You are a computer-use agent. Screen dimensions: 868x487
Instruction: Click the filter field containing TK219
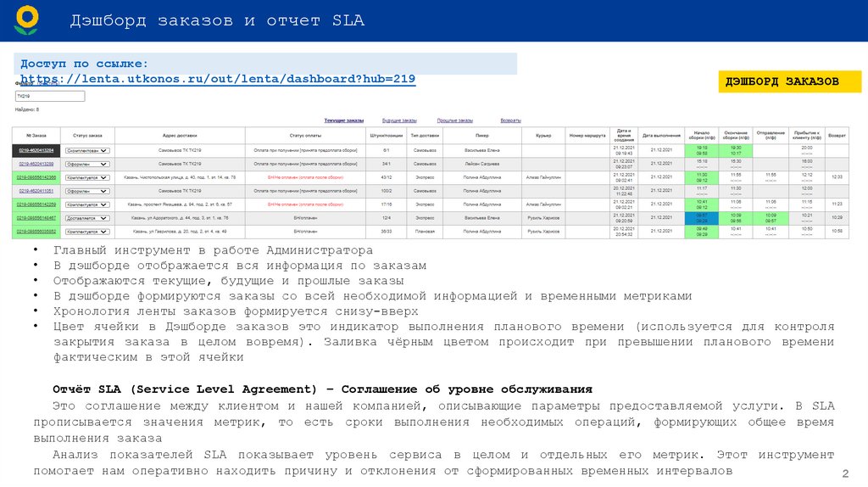pyautogui.click(x=50, y=97)
